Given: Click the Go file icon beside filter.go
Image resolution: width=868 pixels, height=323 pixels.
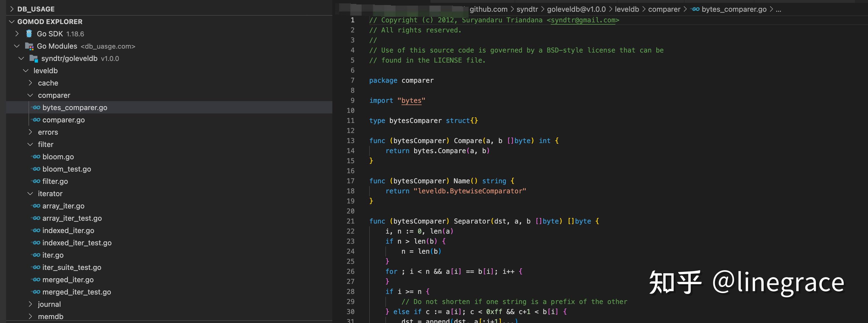Looking at the screenshot, I should (x=36, y=181).
